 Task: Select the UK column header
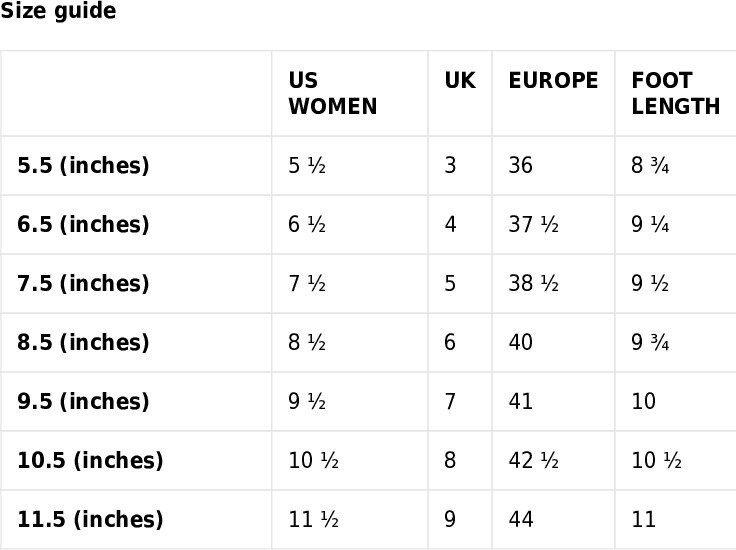[x=460, y=80]
